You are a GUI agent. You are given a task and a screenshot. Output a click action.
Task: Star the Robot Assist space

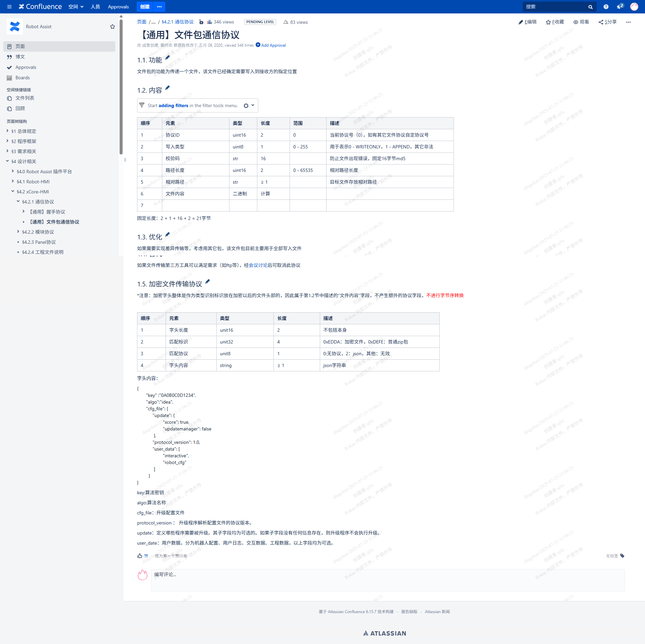[x=113, y=27]
